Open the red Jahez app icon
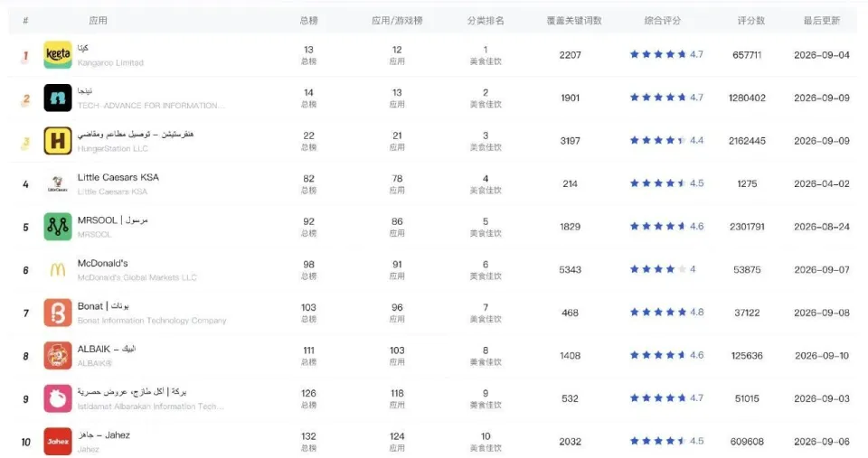The image size is (868, 458). pos(58,442)
